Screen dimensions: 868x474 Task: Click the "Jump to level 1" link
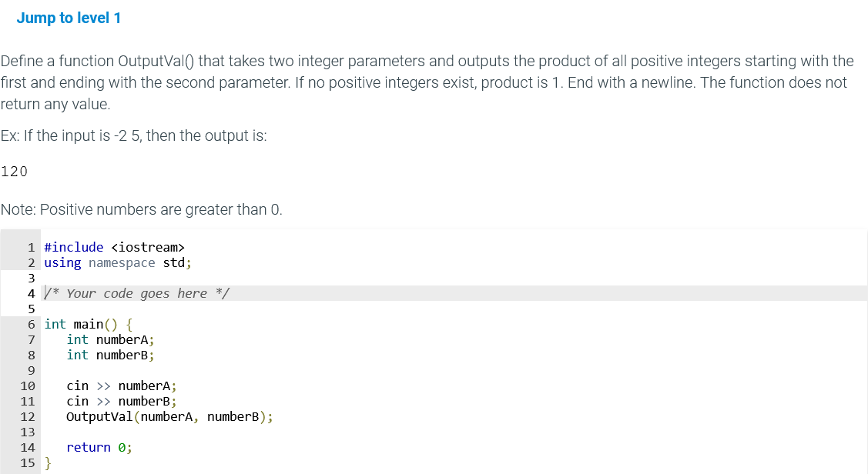point(69,18)
